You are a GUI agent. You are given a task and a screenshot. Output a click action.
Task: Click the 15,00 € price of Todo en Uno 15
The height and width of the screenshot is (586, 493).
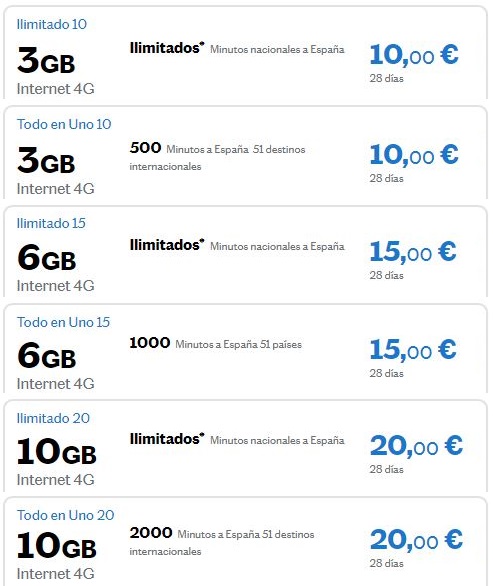413,349
